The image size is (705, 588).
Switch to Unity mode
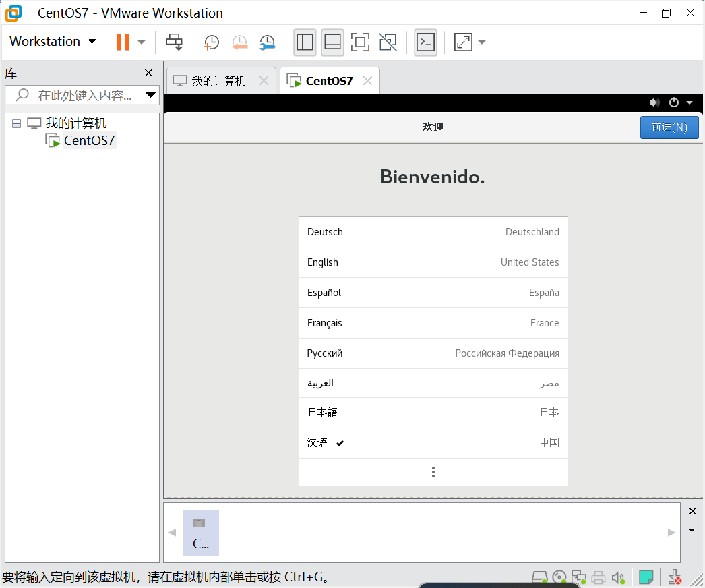pos(388,42)
